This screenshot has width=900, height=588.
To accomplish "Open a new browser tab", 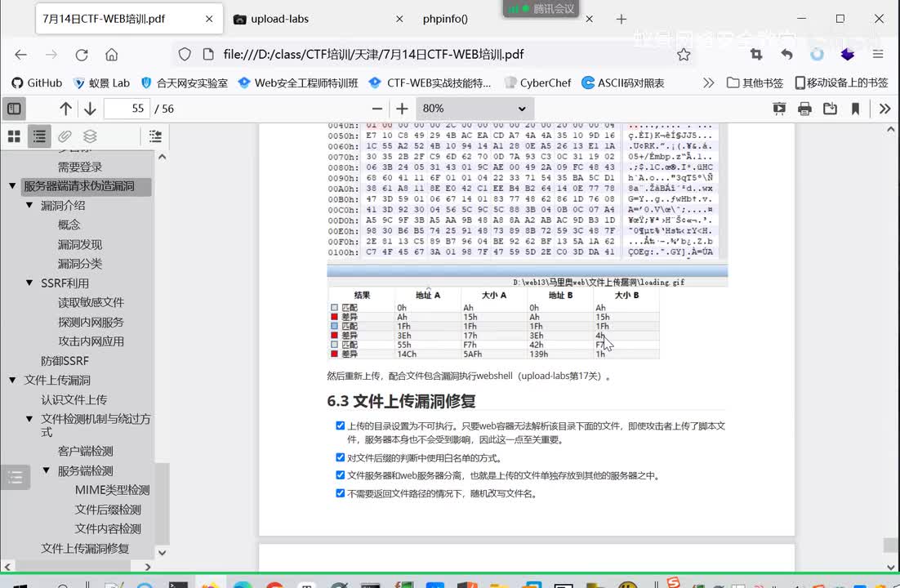I will (x=621, y=19).
